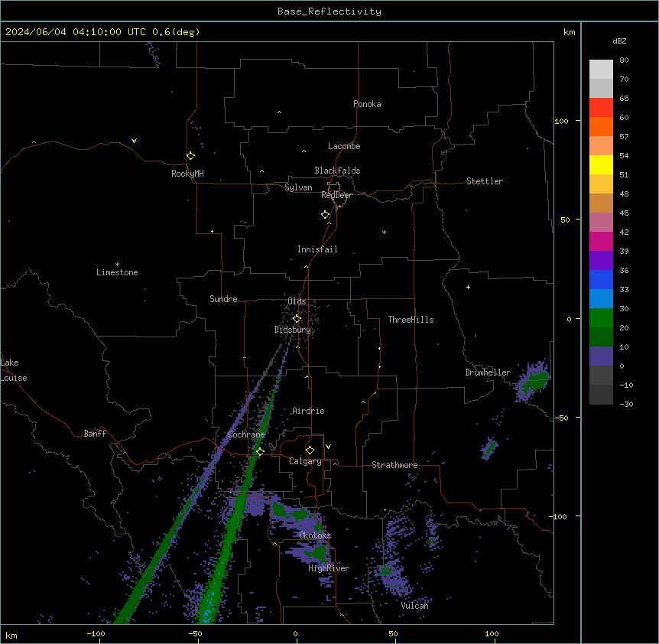Click the Strathmore city label
This screenshot has width=659, height=644.
(x=394, y=465)
